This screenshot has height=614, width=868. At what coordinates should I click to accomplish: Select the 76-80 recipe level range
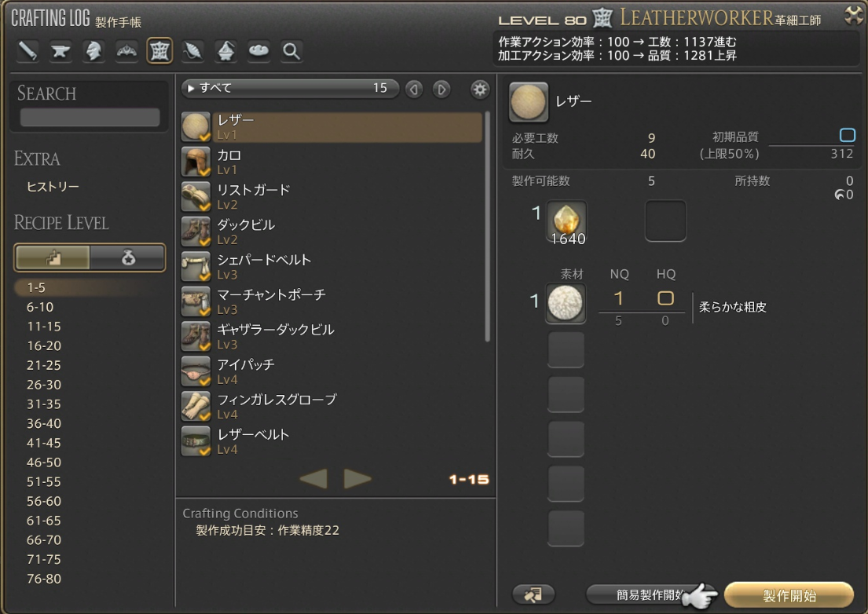coord(44,579)
